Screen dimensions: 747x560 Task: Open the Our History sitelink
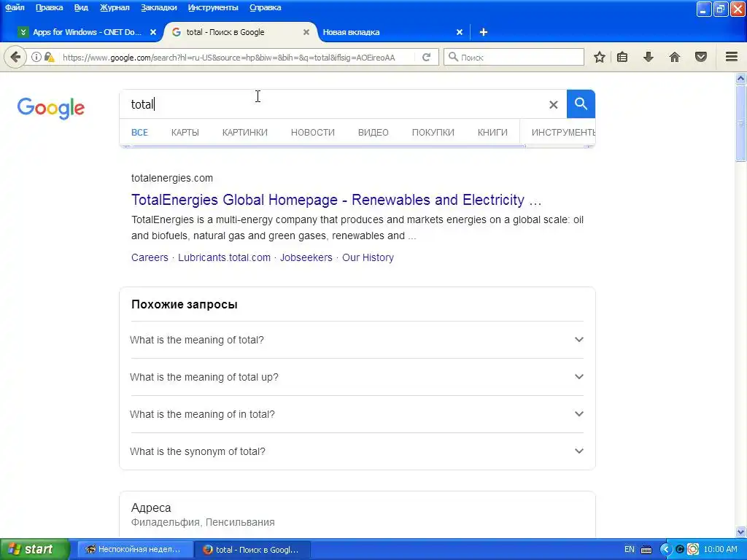coord(368,257)
